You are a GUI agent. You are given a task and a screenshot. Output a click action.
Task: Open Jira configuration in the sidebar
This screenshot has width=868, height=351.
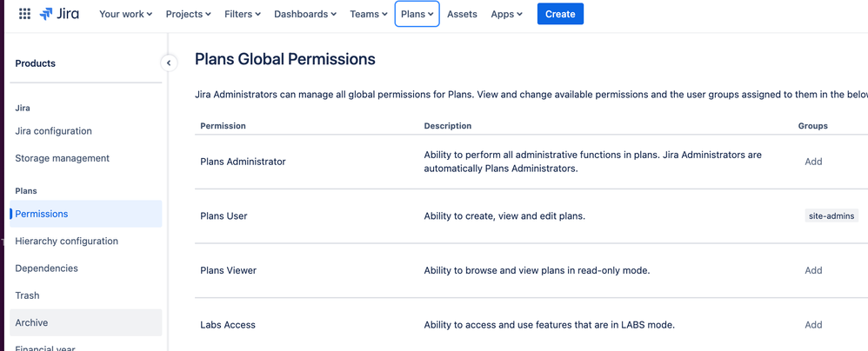pyautogui.click(x=53, y=131)
